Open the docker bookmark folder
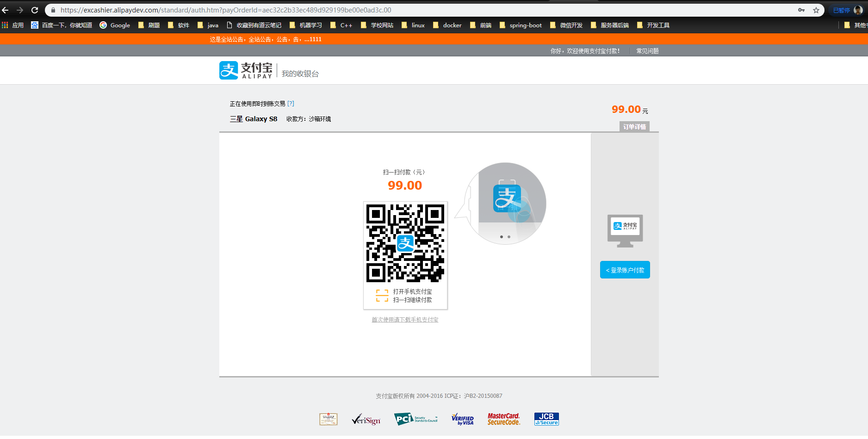 pos(447,25)
